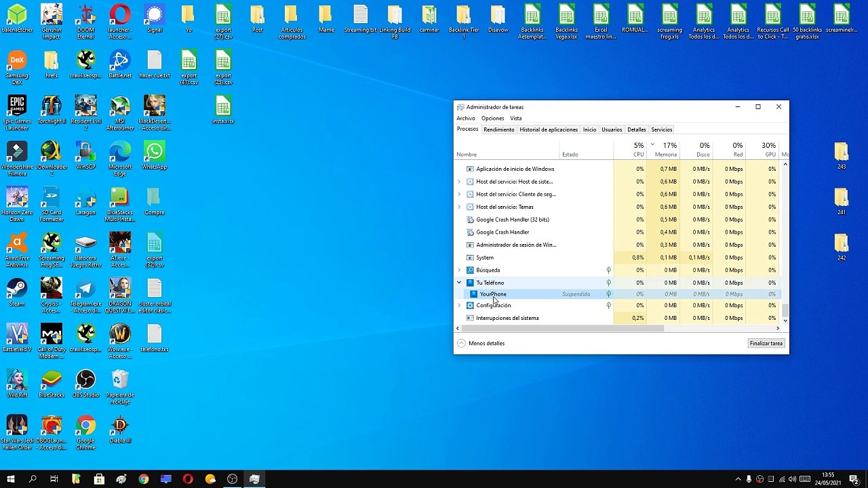Select the Steam desktop icon

tap(17, 293)
